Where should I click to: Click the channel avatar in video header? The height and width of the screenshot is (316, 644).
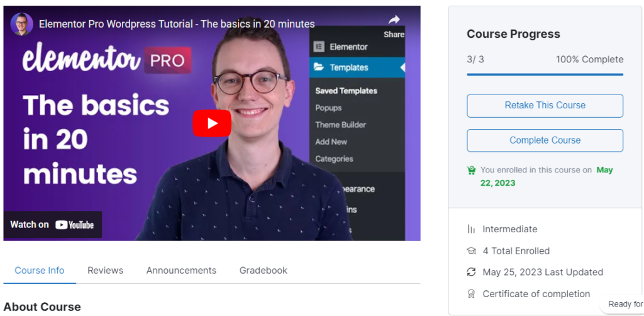point(21,24)
